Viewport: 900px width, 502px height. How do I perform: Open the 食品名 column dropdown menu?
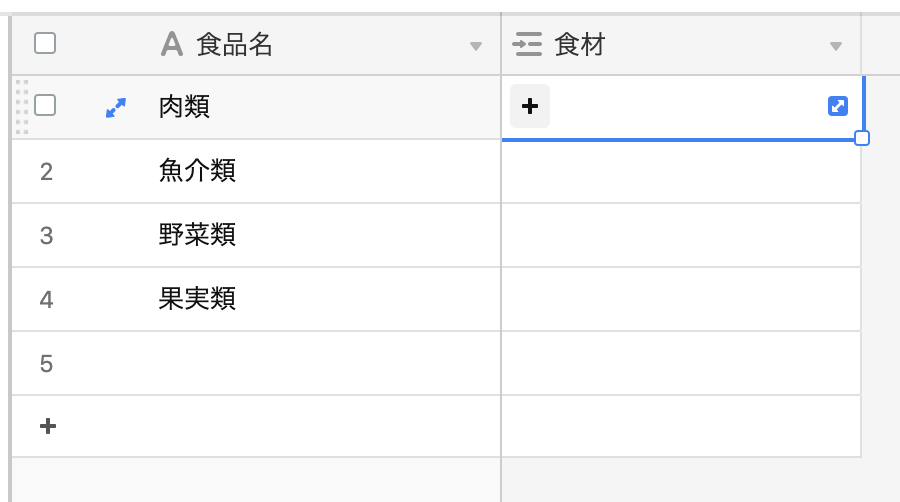[476, 46]
